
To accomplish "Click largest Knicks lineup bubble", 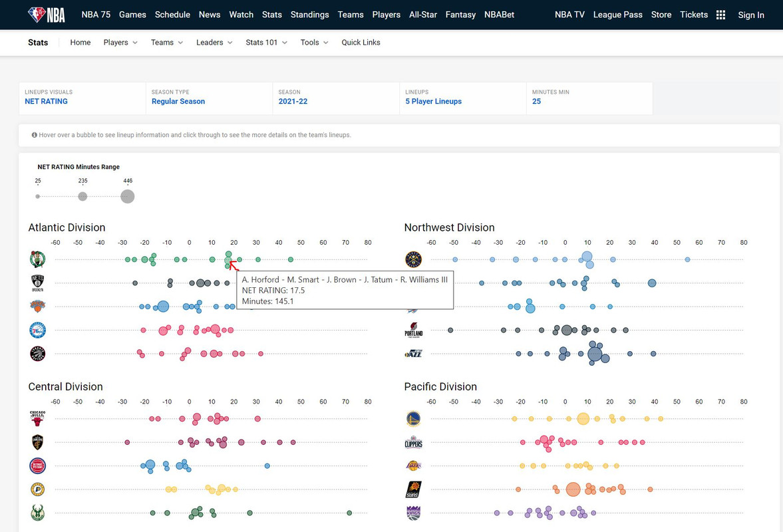I will point(163,307).
